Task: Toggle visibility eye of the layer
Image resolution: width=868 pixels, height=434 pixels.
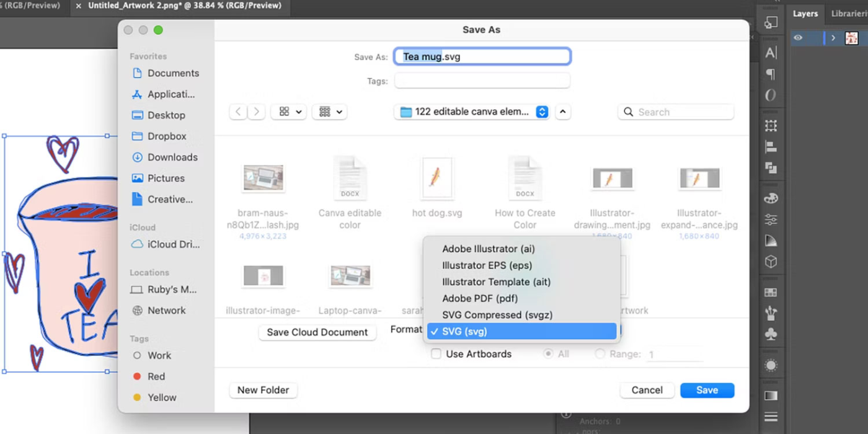Action: point(798,38)
